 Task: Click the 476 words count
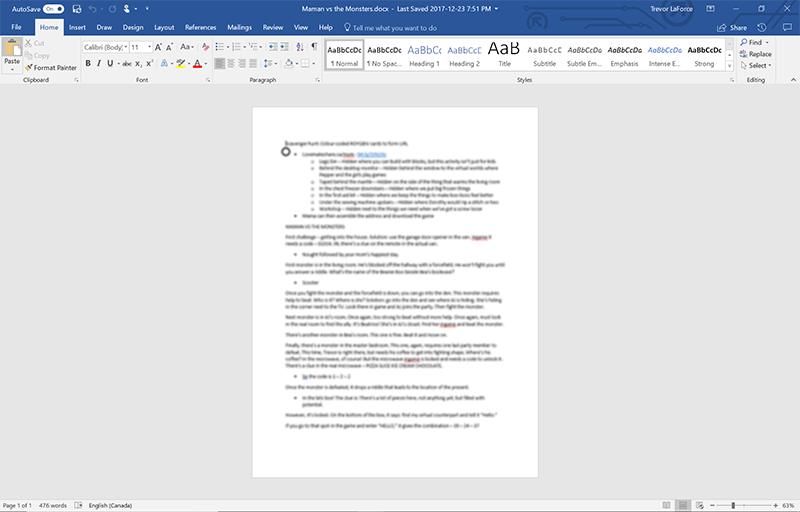(53, 505)
